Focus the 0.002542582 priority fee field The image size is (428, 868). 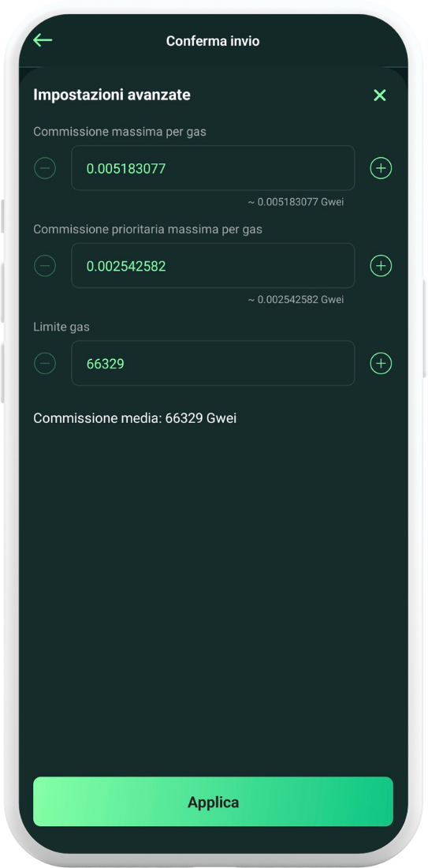click(x=213, y=266)
